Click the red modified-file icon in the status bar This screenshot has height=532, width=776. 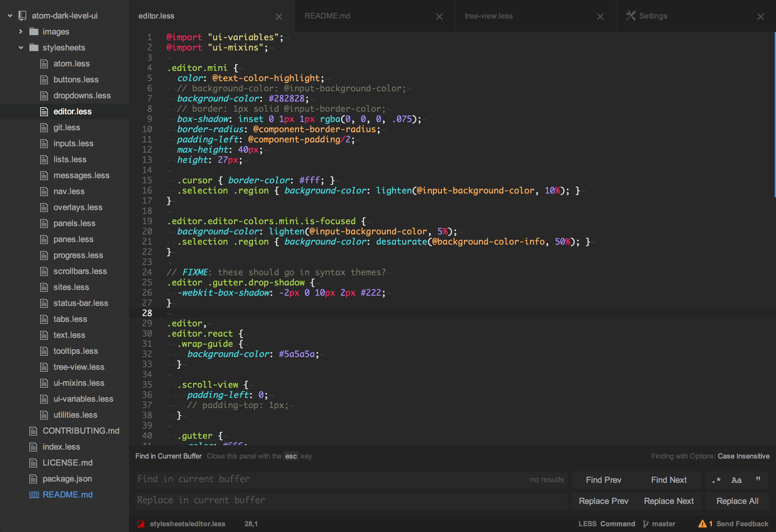[x=141, y=524]
